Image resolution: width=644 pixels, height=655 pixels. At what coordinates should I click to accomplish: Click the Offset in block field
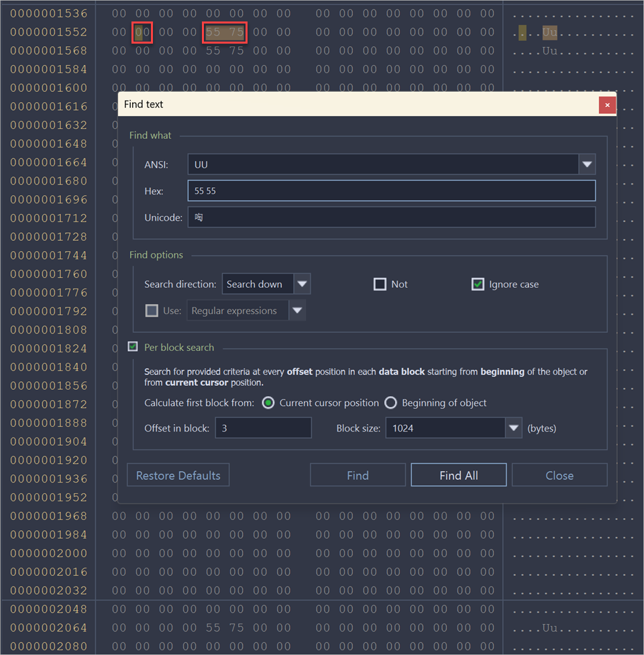pos(263,427)
